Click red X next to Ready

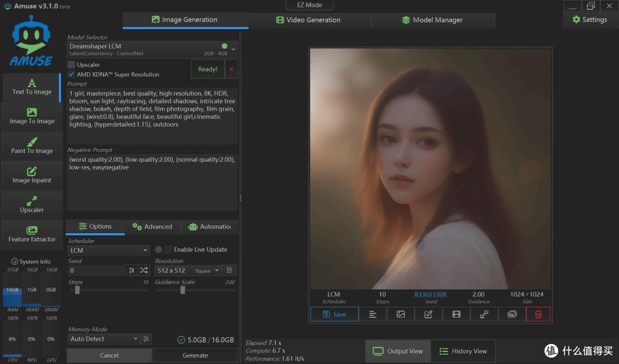point(232,69)
